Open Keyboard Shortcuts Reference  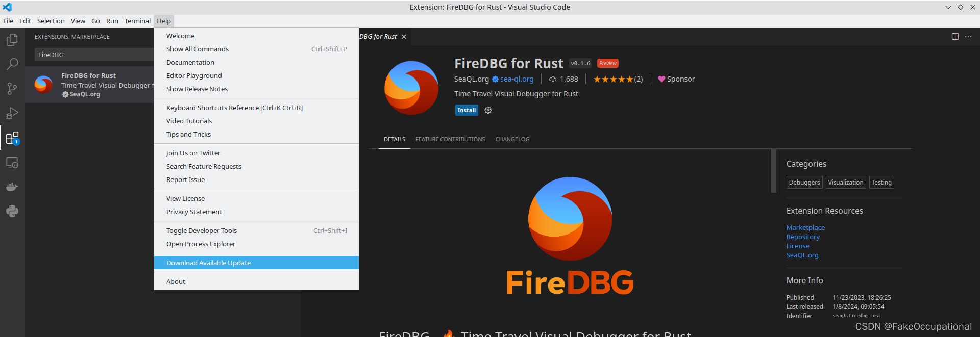pyautogui.click(x=256, y=108)
